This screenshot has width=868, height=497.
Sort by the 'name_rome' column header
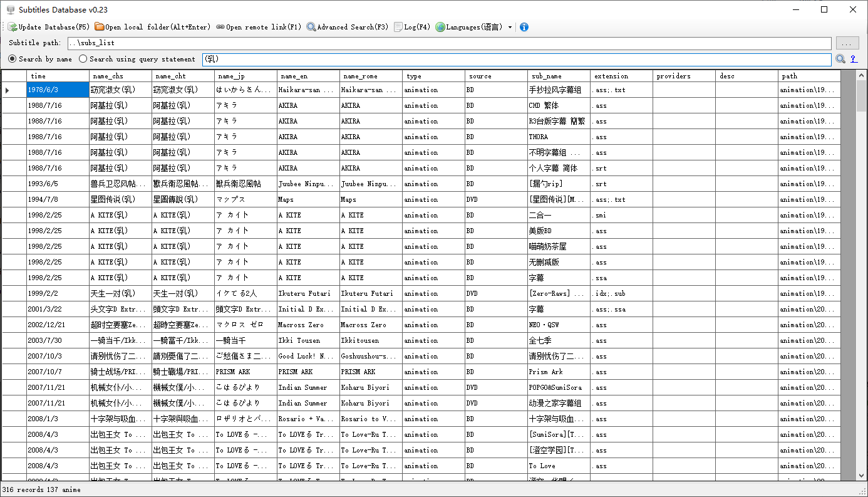coord(371,76)
